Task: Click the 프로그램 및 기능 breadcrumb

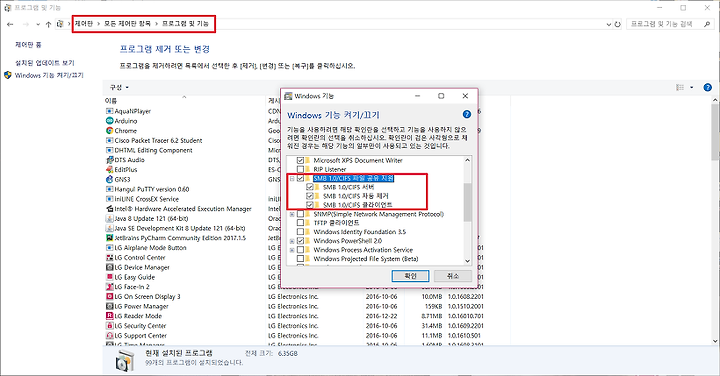Action: 186,23
